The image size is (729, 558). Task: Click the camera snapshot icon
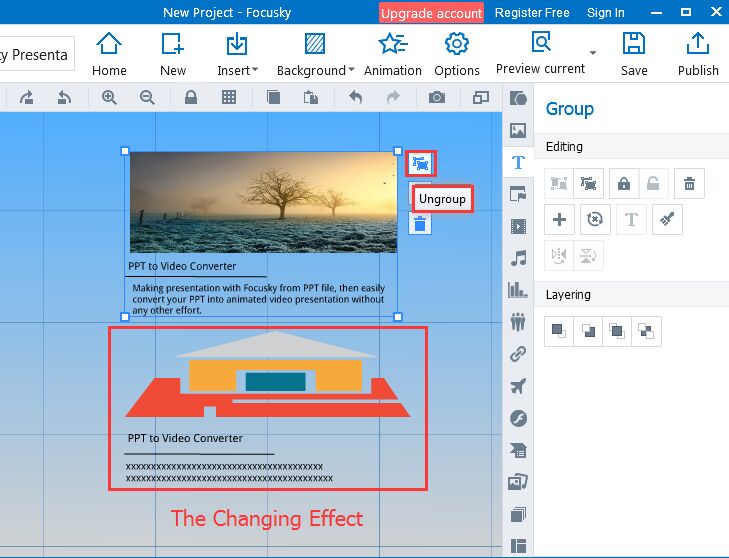pos(437,97)
